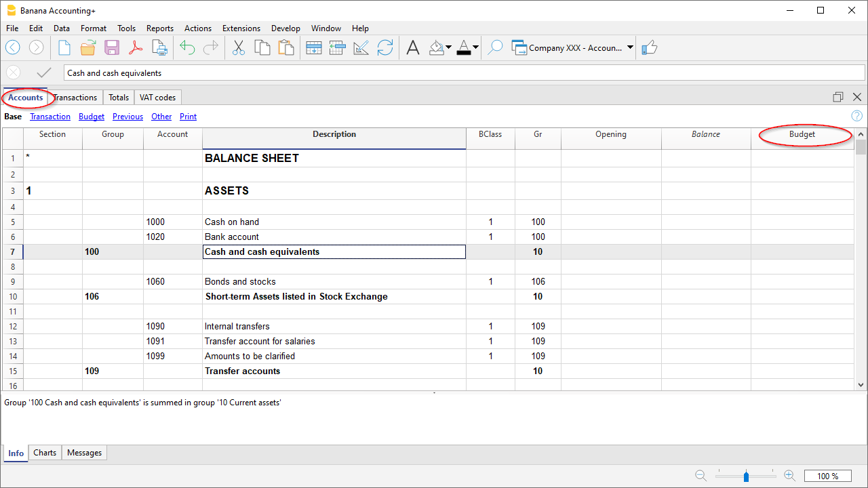Click the Paste clipboard icon
Screen dimensions: 868x488
(286, 47)
